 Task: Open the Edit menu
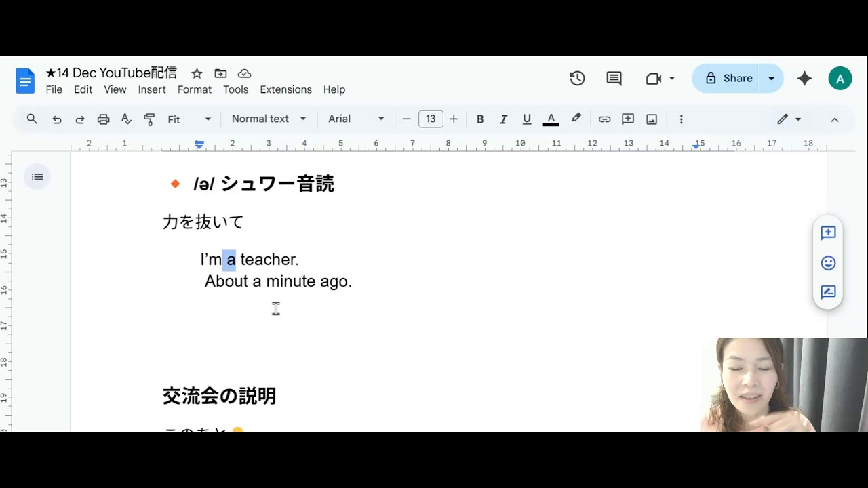tap(83, 89)
